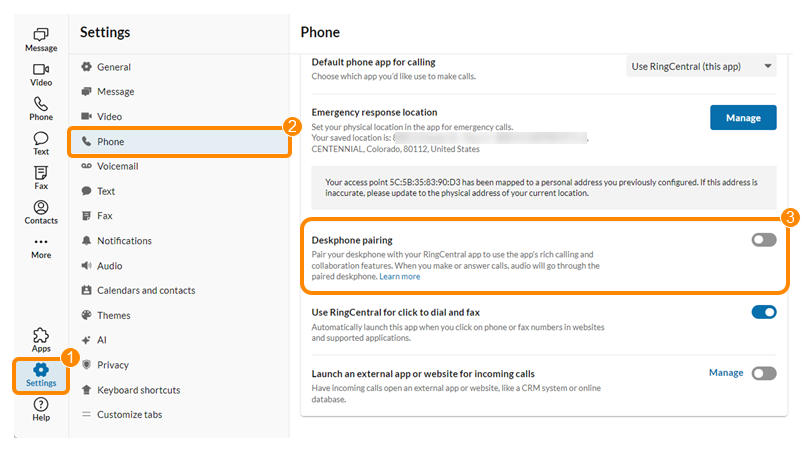Toggle launch external app for incoming calls
808x454 pixels.
(x=764, y=373)
